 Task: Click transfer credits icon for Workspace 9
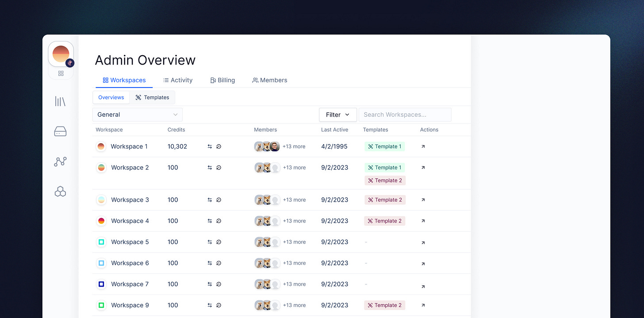tap(210, 305)
